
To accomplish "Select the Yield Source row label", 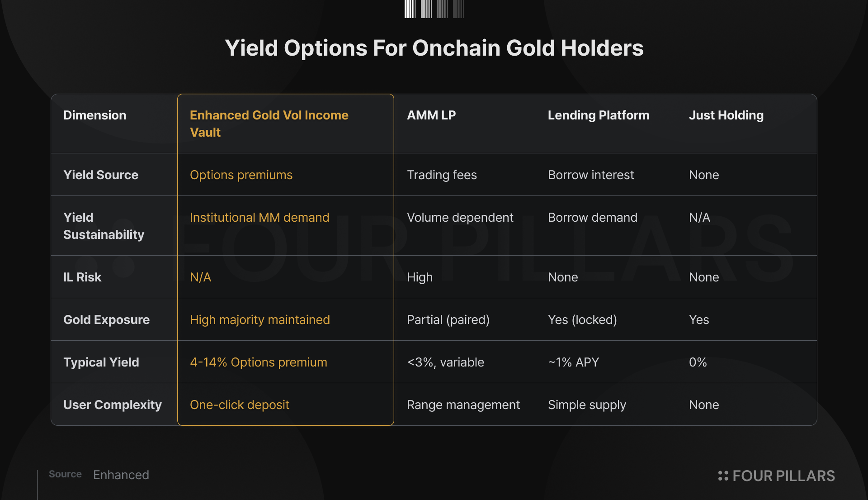I will point(101,175).
